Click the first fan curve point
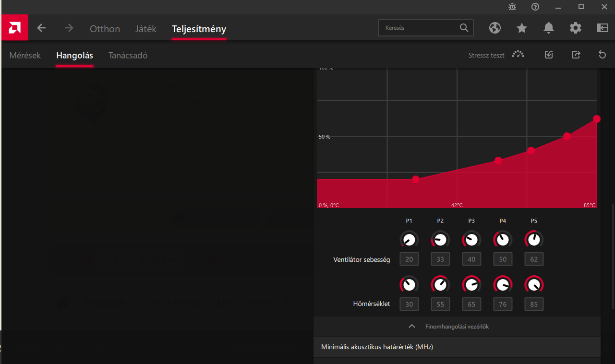This screenshot has height=364, width=615. coord(416,179)
